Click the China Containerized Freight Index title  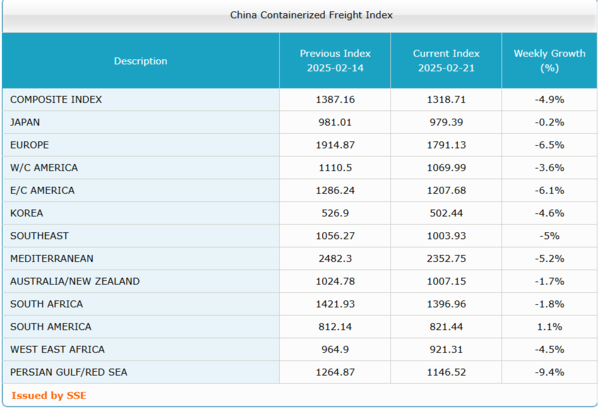click(x=298, y=15)
